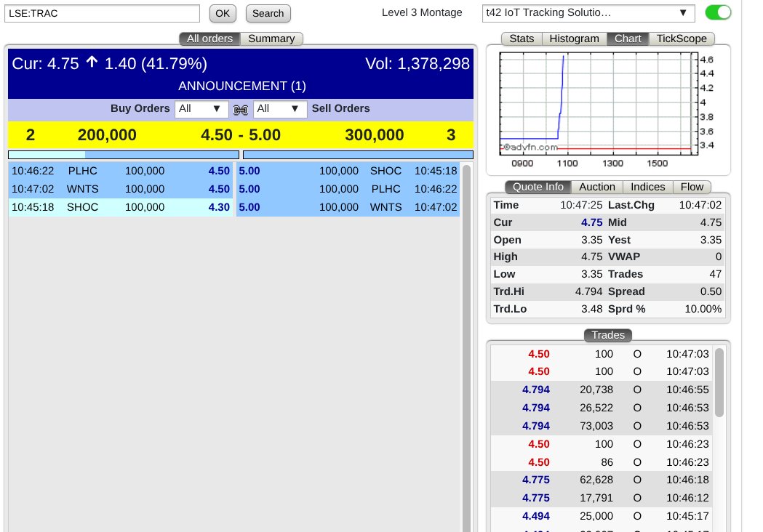Switch to the Histogram tab

(574, 39)
